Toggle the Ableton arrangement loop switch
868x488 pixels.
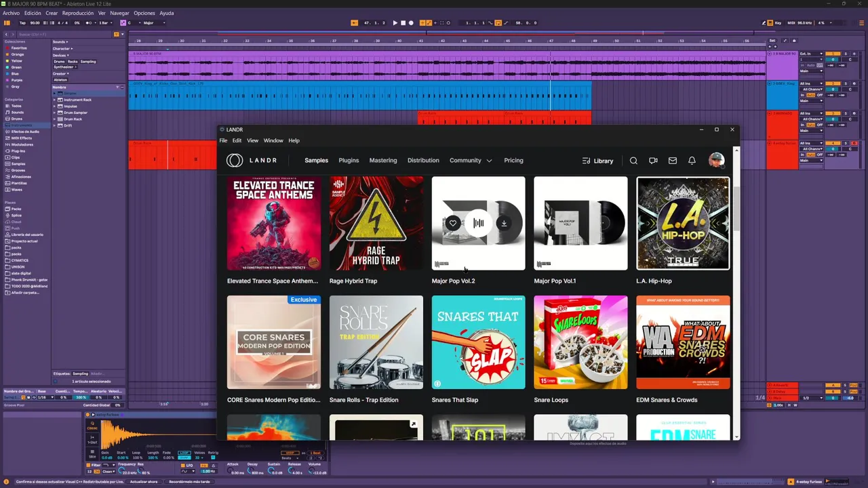point(498,23)
